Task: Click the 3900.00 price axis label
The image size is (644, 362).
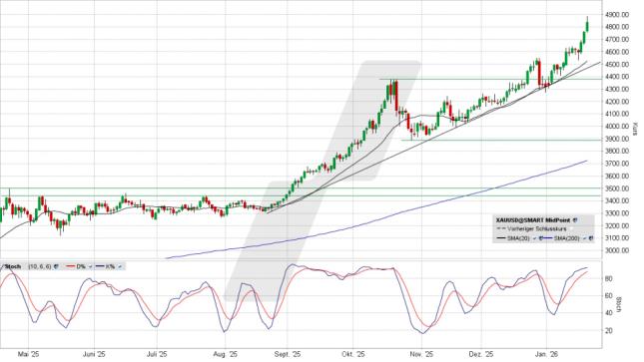Action: click(x=616, y=140)
